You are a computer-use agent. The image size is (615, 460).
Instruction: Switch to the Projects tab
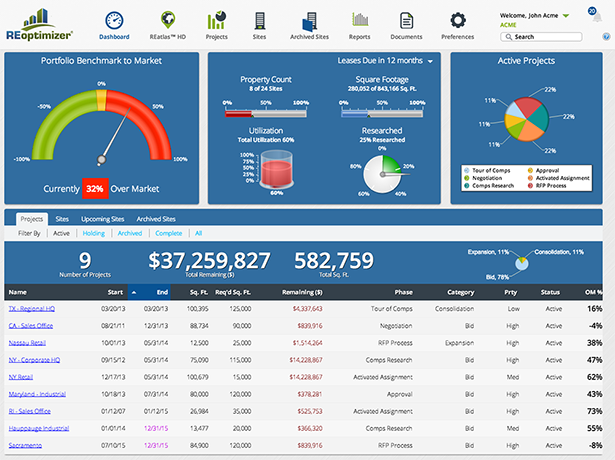pos(31,219)
